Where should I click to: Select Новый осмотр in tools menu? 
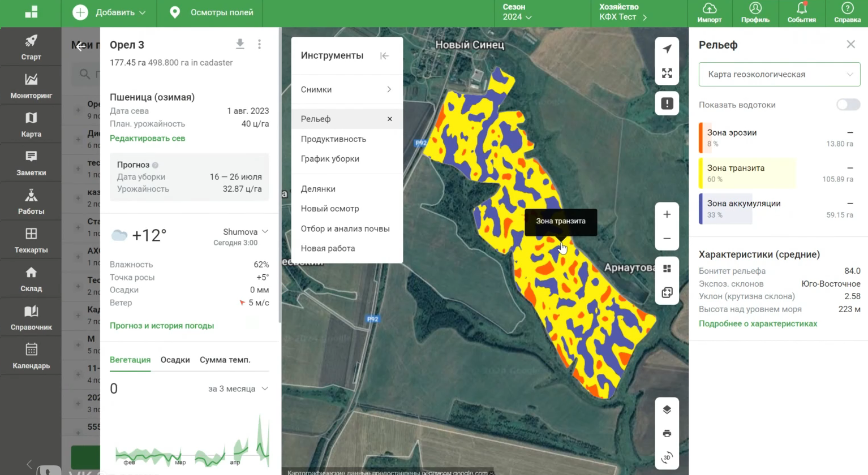(x=330, y=209)
